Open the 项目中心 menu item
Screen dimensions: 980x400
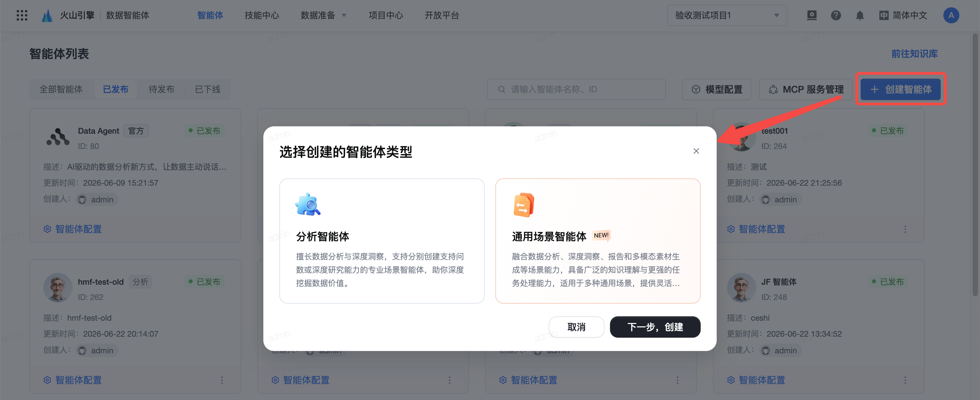[x=386, y=15]
